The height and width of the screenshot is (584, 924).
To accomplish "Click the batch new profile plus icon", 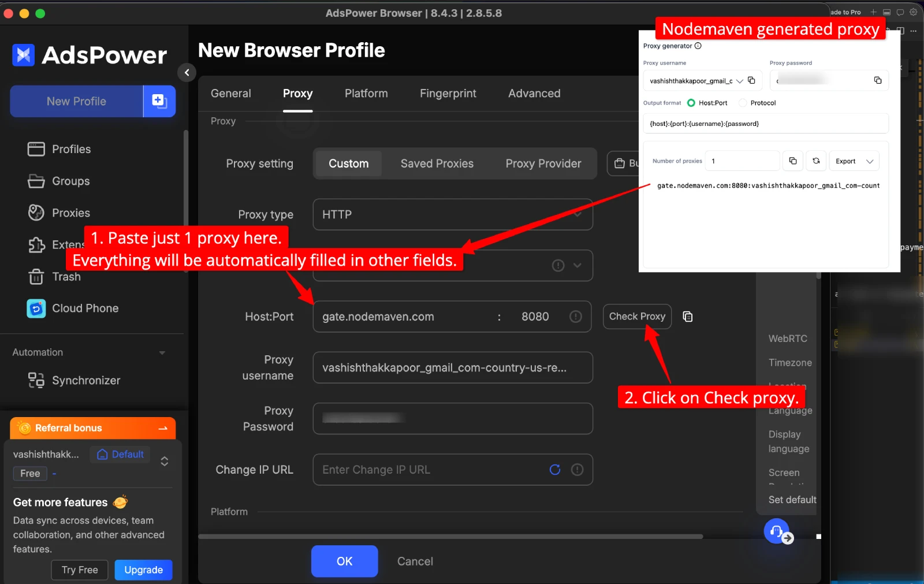I will coord(159,101).
